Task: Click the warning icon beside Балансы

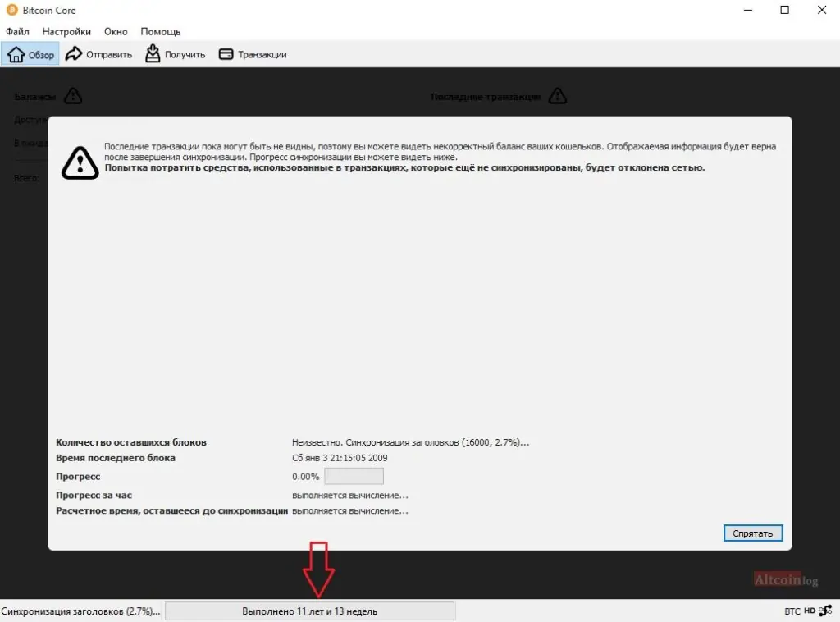Action: click(x=73, y=97)
